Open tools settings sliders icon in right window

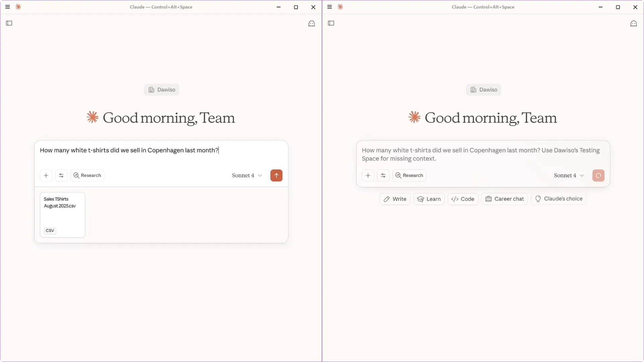(383, 175)
